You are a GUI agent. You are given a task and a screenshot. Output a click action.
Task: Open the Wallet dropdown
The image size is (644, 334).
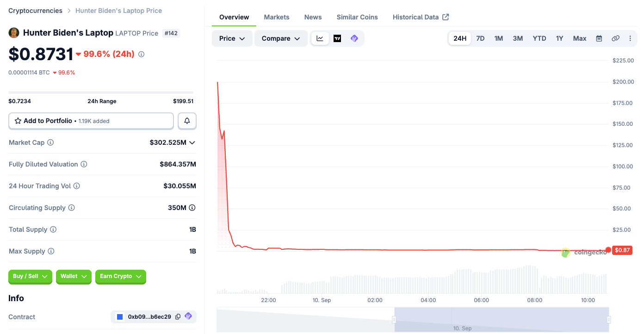pos(74,276)
